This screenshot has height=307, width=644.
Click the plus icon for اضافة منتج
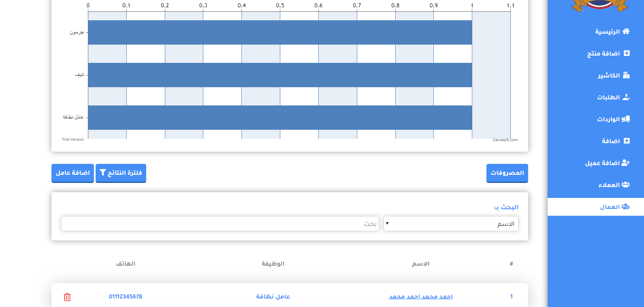click(x=627, y=54)
